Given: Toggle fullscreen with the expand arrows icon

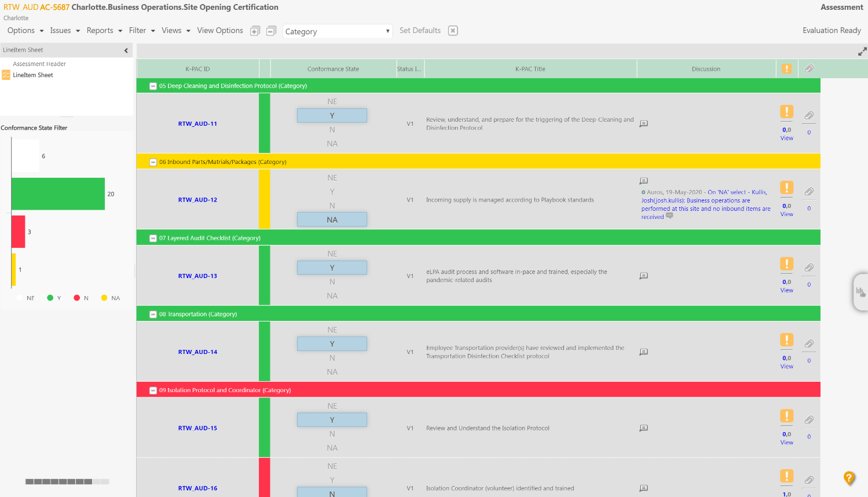Looking at the screenshot, I should tap(862, 52).
